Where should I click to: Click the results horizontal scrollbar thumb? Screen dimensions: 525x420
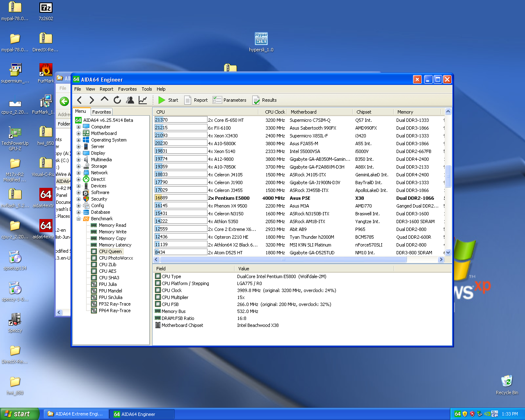click(283, 260)
